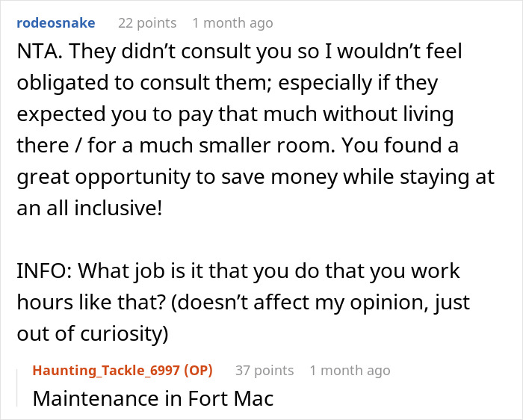Viewport: 523px width, 420px height.
Task: Visit Haunting_Tackle_6997's profile
Action: 106,370
